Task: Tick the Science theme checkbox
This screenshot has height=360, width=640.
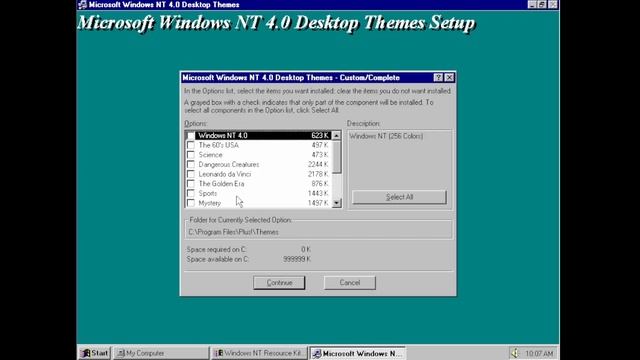Action: pos(191,155)
